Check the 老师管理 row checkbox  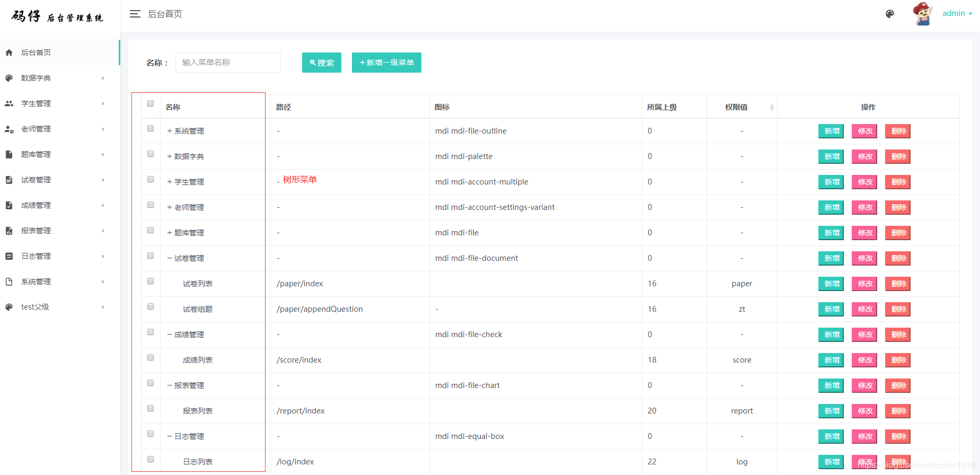151,205
